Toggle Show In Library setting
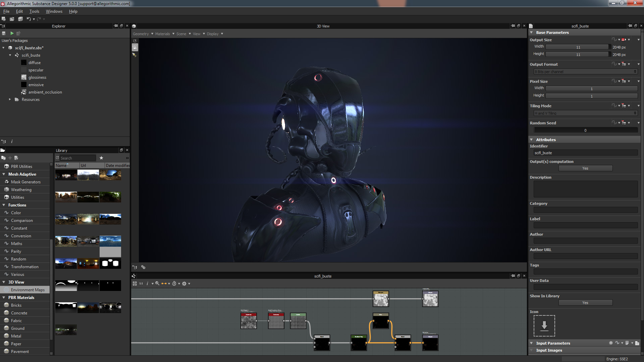The height and width of the screenshot is (362, 644). click(x=585, y=302)
